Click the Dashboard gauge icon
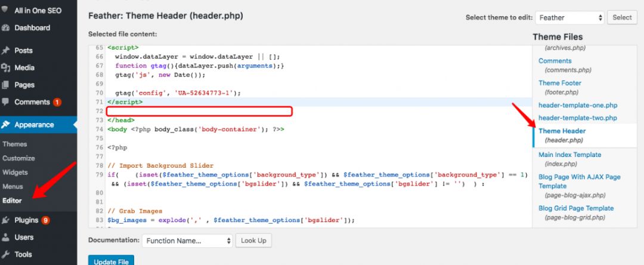 tap(5, 28)
